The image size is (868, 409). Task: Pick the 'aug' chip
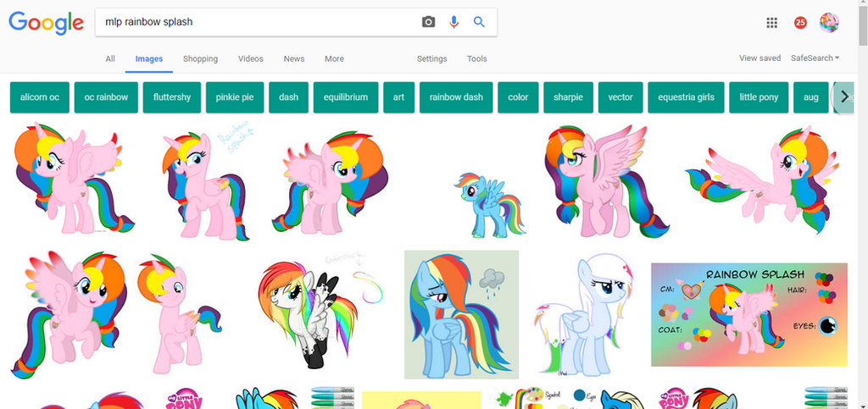(x=811, y=97)
